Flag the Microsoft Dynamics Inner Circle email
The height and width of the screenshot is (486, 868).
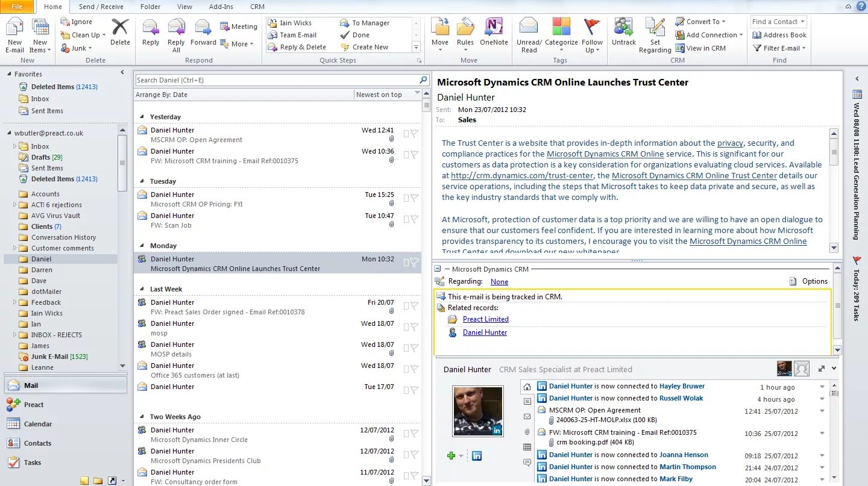[415, 434]
